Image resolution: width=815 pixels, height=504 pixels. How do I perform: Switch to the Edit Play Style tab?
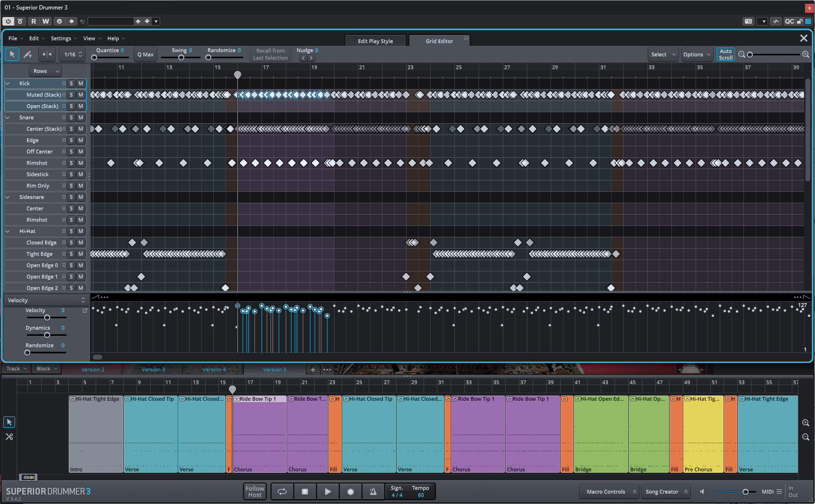click(x=375, y=41)
